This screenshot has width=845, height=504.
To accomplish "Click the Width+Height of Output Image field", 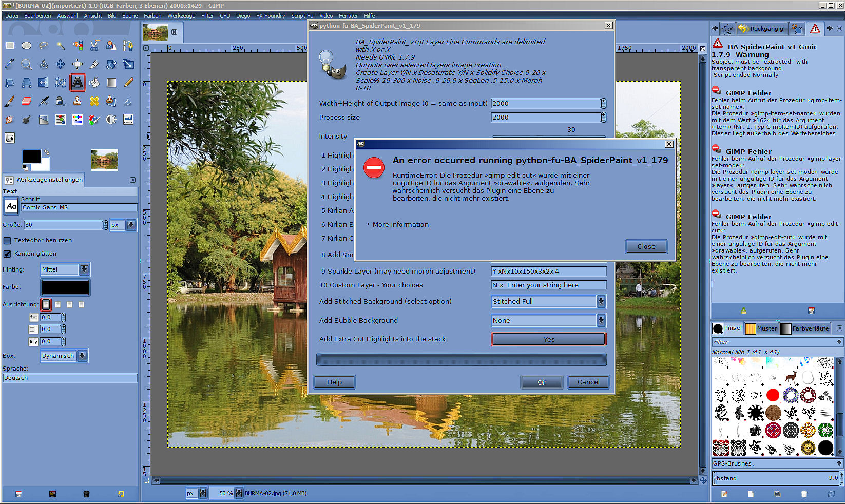I will pos(546,103).
